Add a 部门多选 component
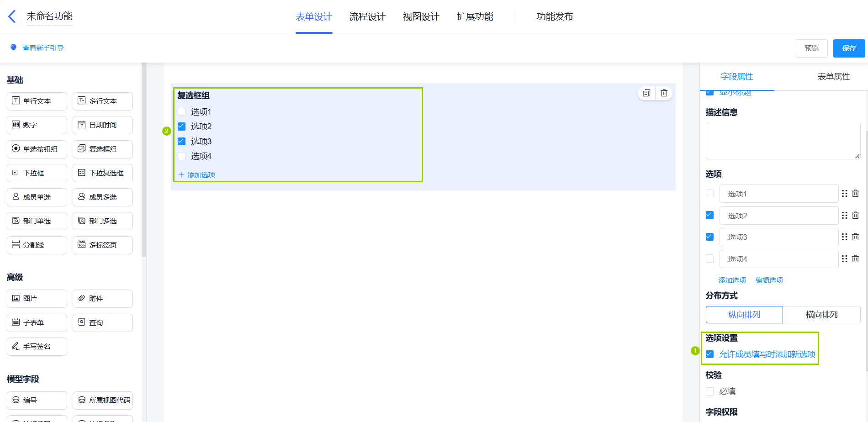 (103, 221)
